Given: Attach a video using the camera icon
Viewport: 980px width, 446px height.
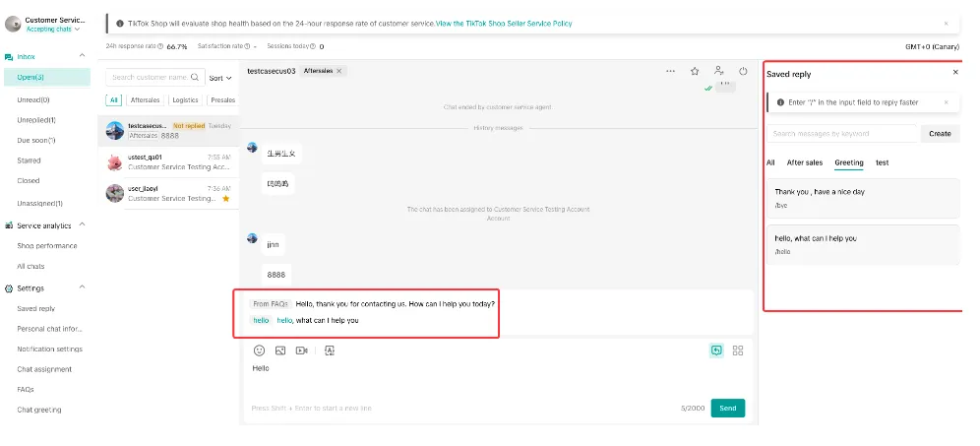Looking at the screenshot, I should 301,350.
